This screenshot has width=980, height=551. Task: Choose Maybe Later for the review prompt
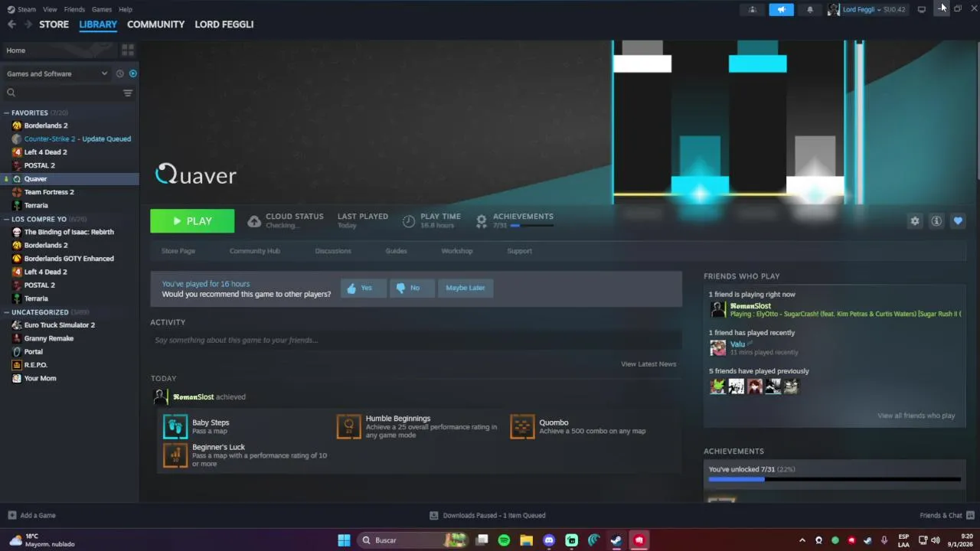click(465, 288)
